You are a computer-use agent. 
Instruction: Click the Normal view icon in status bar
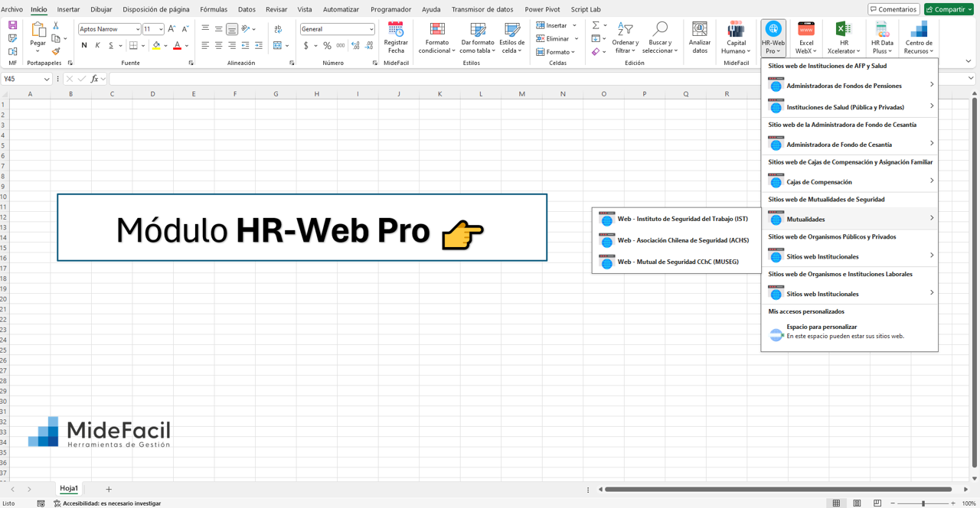tap(836, 503)
